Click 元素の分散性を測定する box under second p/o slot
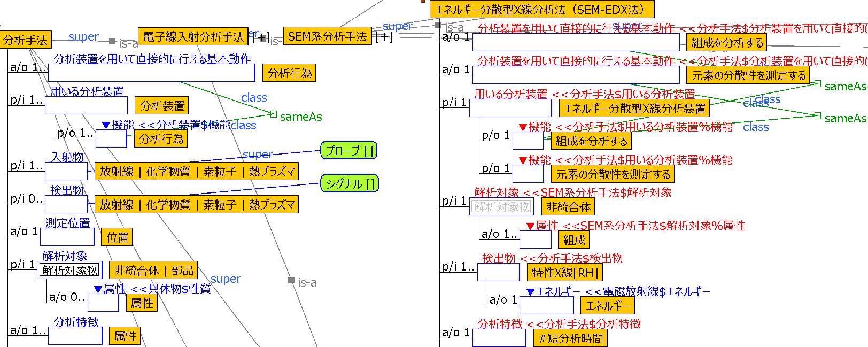Viewport: 868px width, 347px height. click(x=613, y=174)
